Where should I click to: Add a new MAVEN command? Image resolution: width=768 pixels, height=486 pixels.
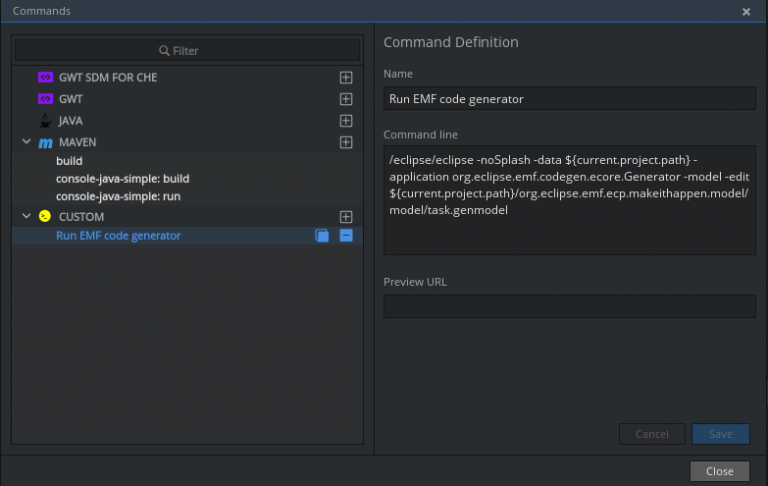346,142
